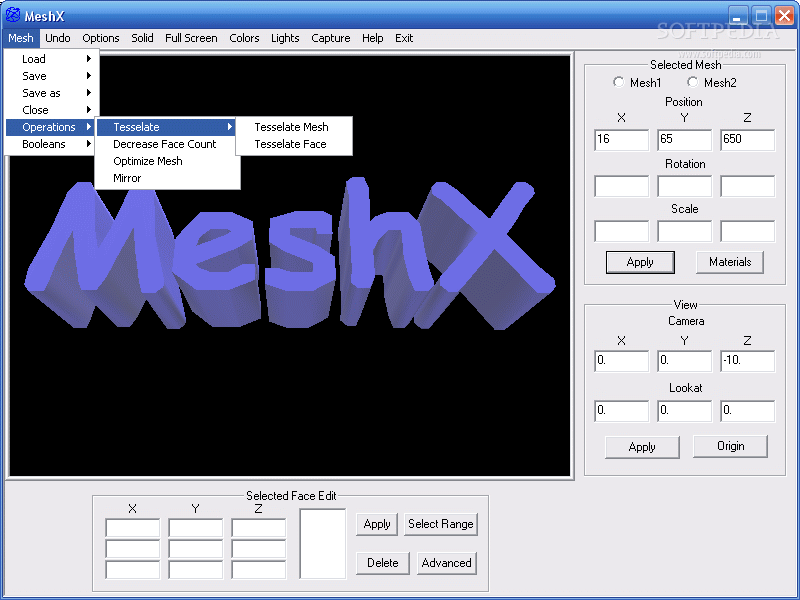
Task: Apply the Selected Mesh transform
Action: pos(640,262)
